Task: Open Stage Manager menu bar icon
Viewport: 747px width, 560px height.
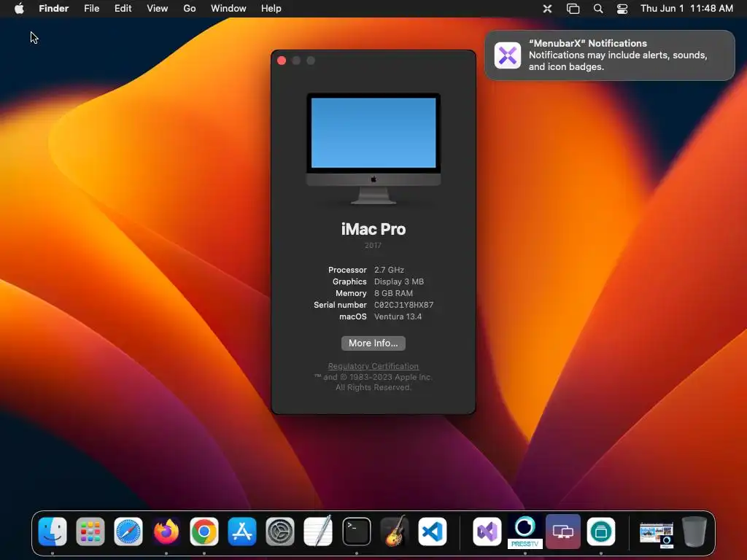Action: (573, 8)
